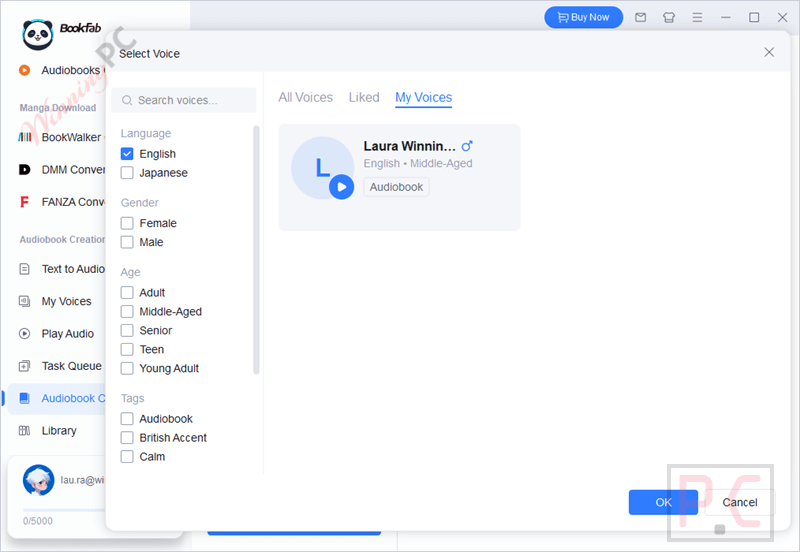Screen dimensions: 800x552
Task: Check the Senior age filter
Action: click(x=127, y=330)
